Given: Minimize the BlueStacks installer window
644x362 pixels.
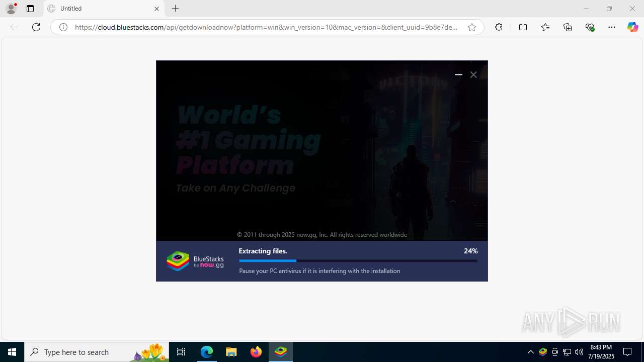Looking at the screenshot, I should click(x=458, y=74).
